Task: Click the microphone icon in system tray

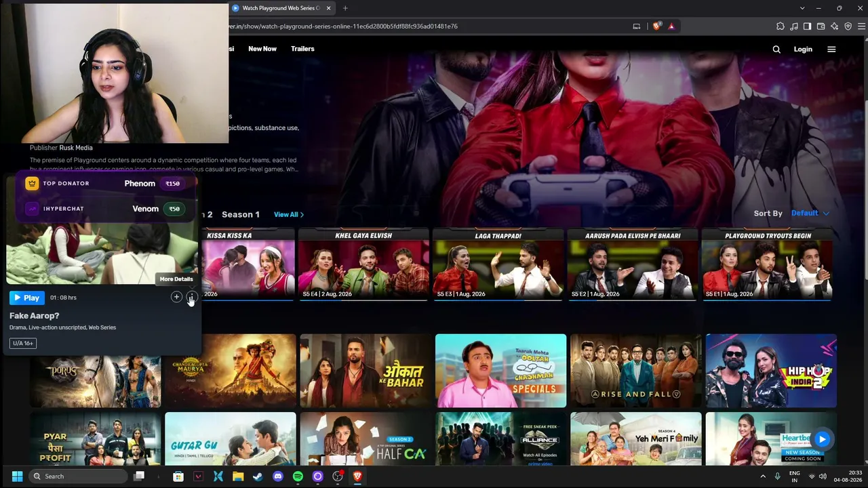Action: point(778,476)
